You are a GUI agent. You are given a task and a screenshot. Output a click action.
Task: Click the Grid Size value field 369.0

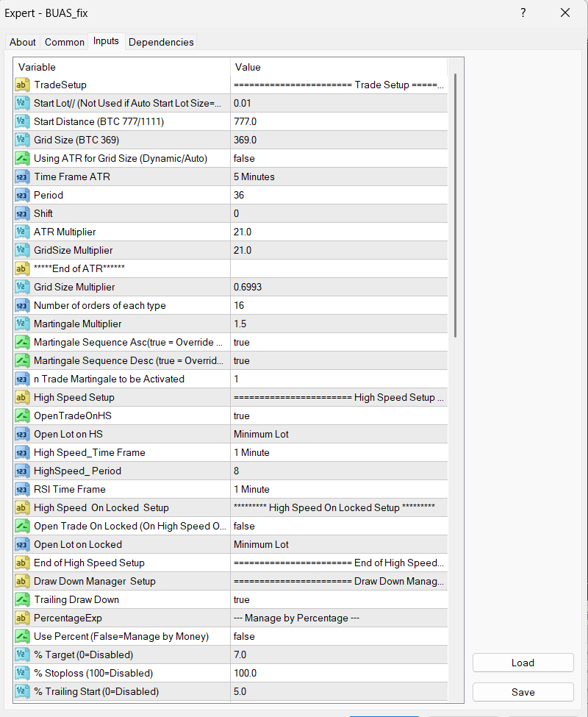point(338,140)
